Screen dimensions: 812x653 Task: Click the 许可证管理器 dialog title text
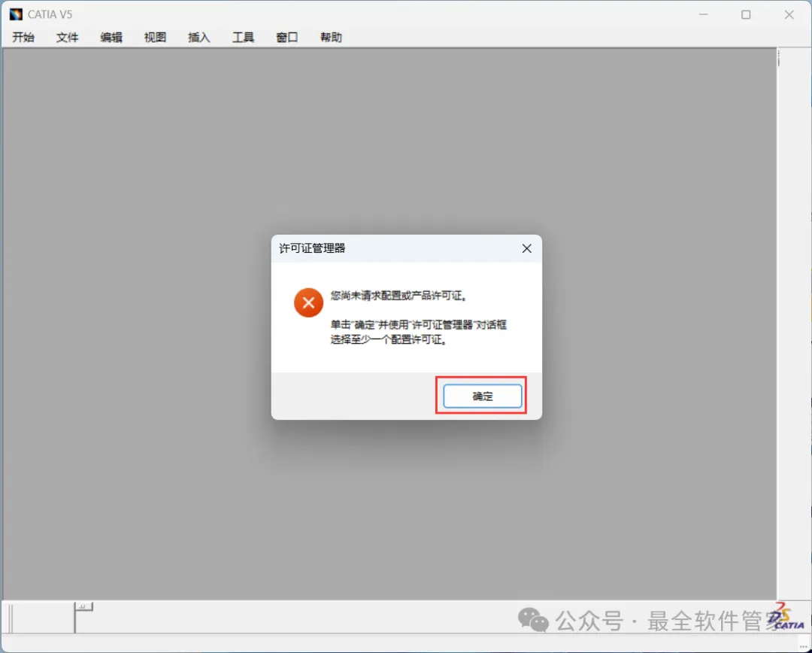[312, 248]
